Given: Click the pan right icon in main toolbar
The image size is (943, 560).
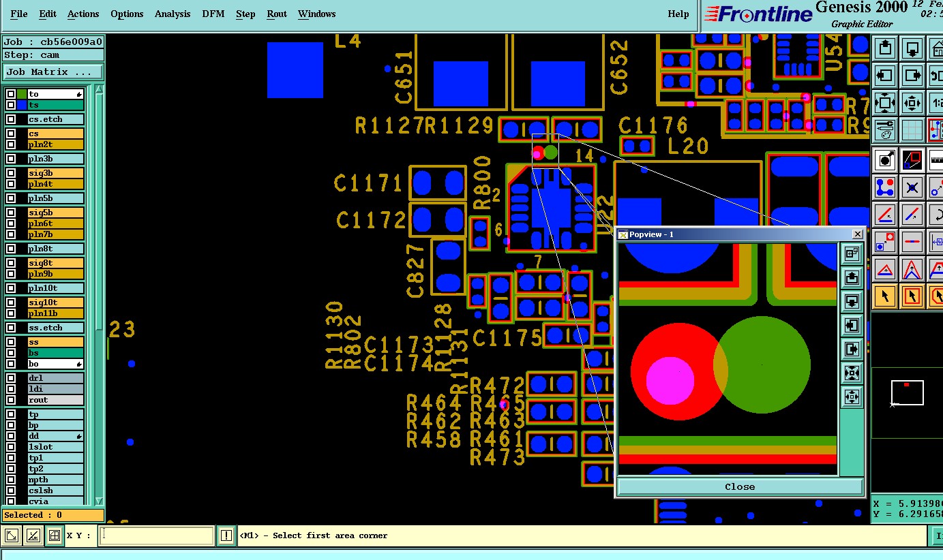Looking at the screenshot, I should pyautogui.click(x=912, y=76).
